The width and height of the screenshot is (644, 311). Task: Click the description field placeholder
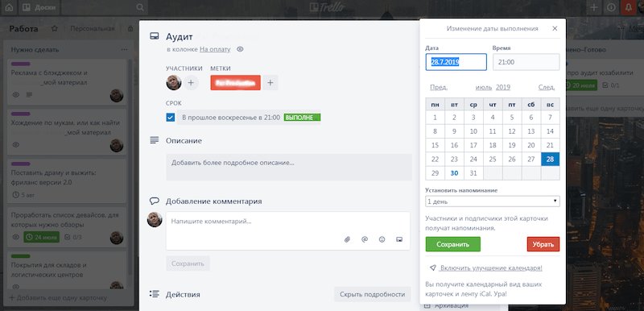tap(289, 167)
